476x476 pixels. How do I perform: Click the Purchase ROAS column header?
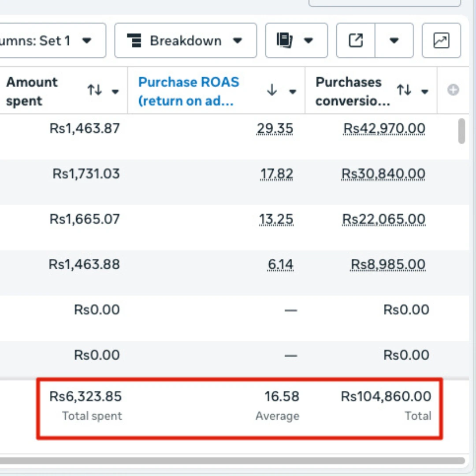(x=189, y=91)
